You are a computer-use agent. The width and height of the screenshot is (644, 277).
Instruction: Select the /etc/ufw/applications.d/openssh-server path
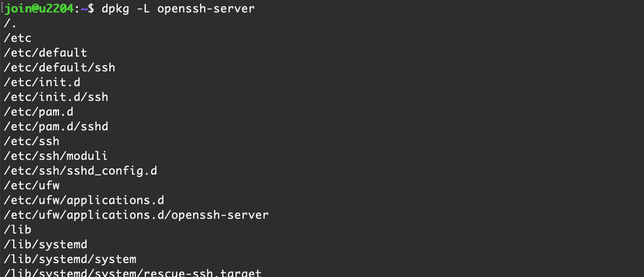(136, 215)
